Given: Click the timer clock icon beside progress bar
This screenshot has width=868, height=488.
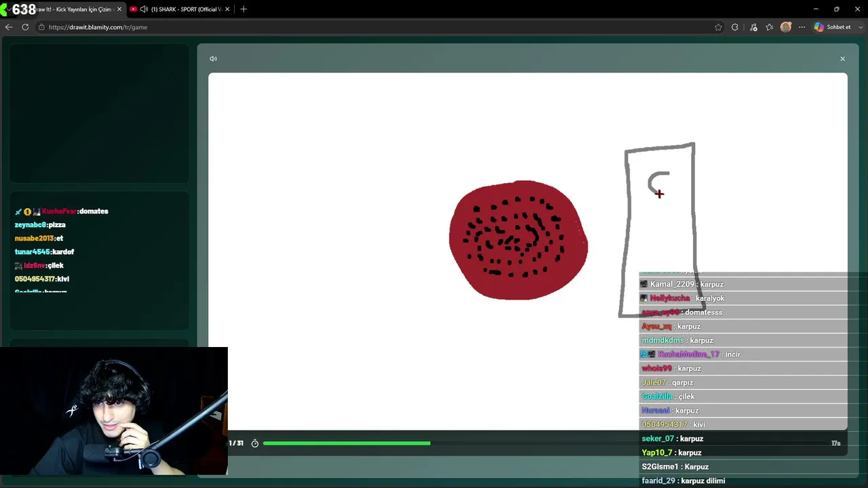Looking at the screenshot, I should click(x=255, y=443).
